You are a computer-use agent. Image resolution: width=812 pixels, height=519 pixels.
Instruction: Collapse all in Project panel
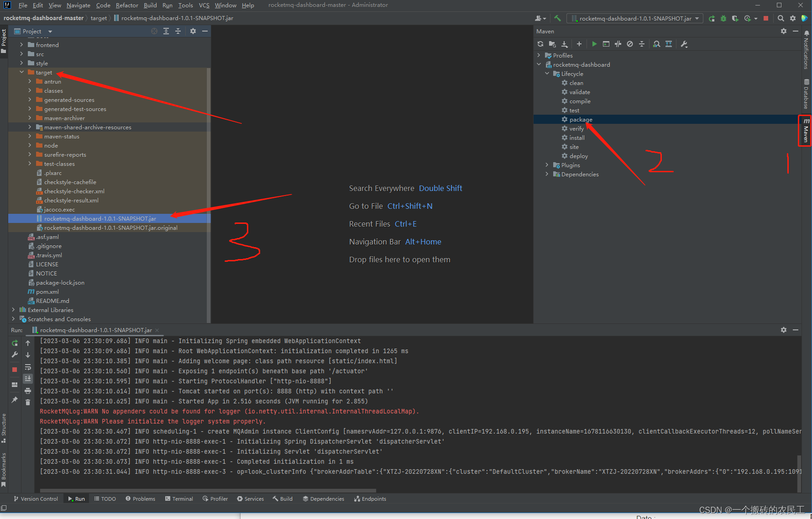pos(178,31)
